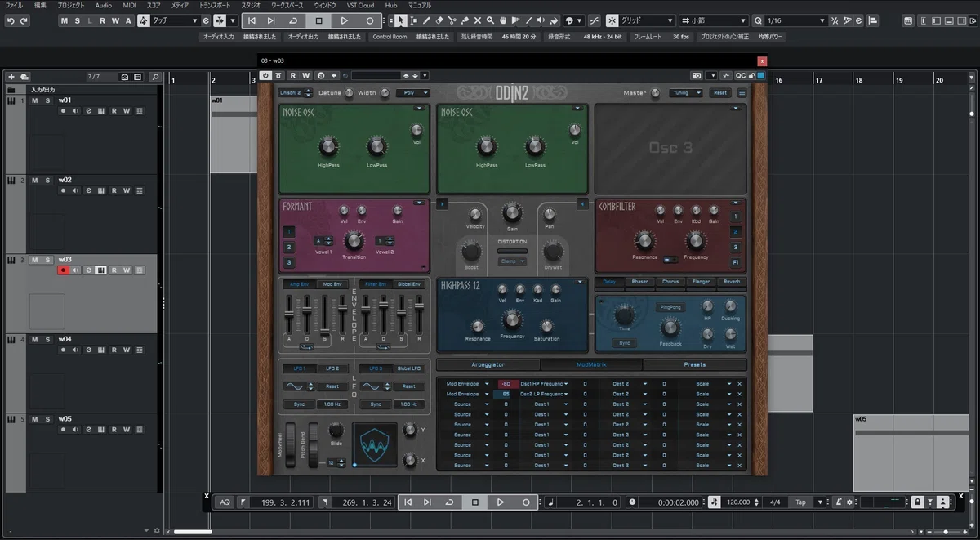Solo track w05
Image resolution: width=980 pixels, height=540 pixels.
click(x=47, y=419)
